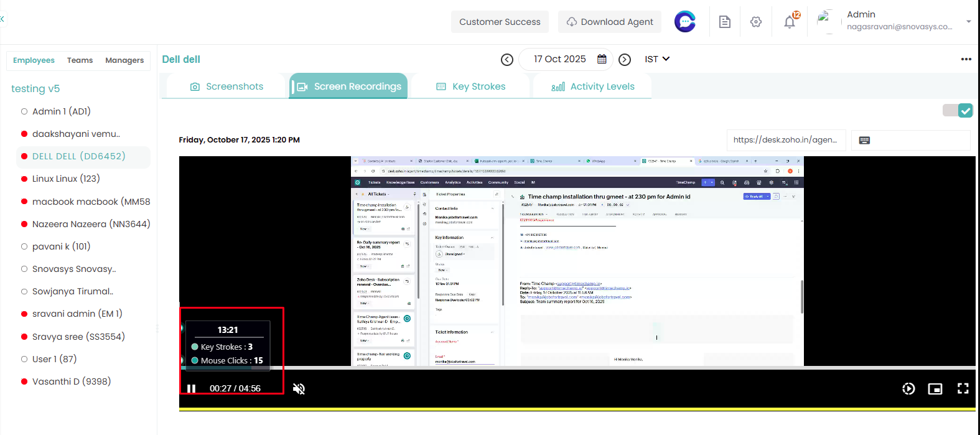This screenshot has height=435, width=980.
Task: Seek using the video progress bar
Action: point(577,368)
